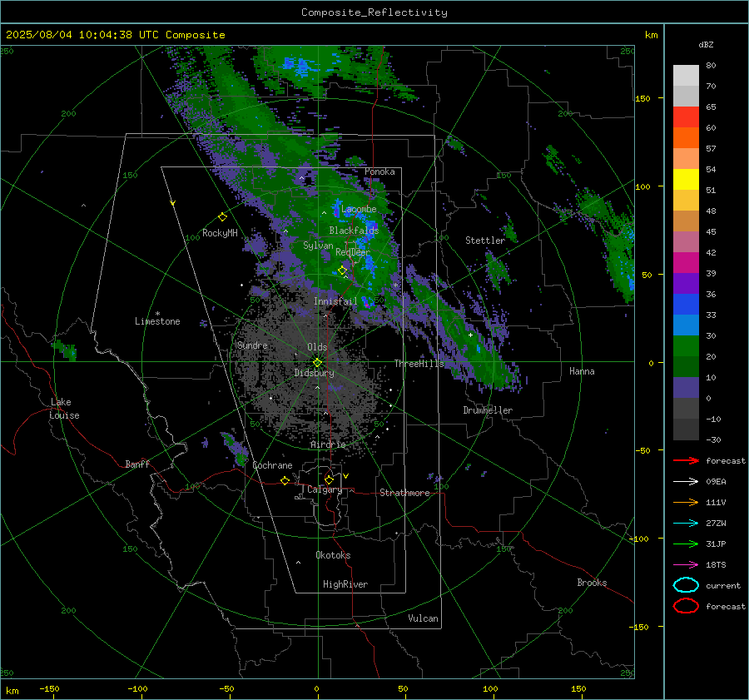Select the green 31JP arrow icon
The width and height of the screenshot is (749, 700).
pos(686,544)
